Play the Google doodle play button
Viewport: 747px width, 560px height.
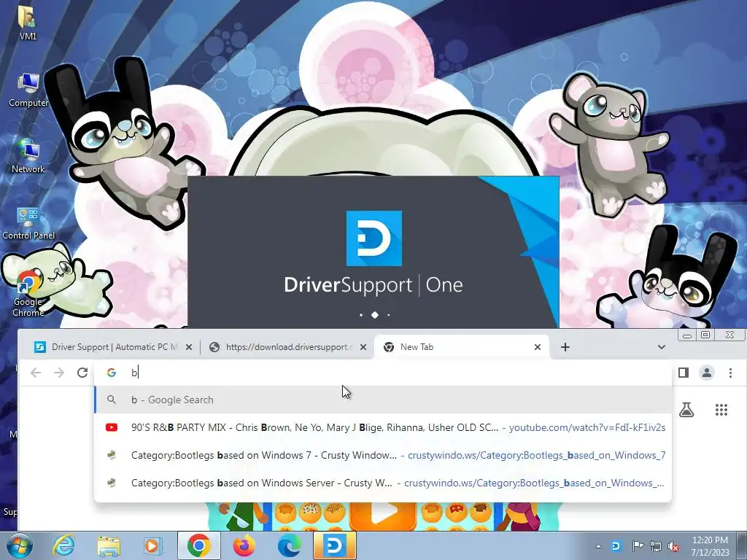(x=383, y=515)
